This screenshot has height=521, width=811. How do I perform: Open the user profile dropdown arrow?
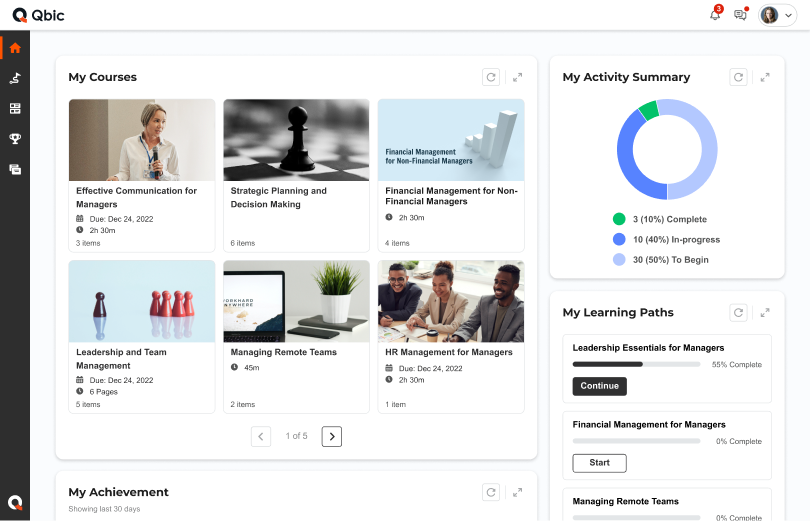pos(788,15)
